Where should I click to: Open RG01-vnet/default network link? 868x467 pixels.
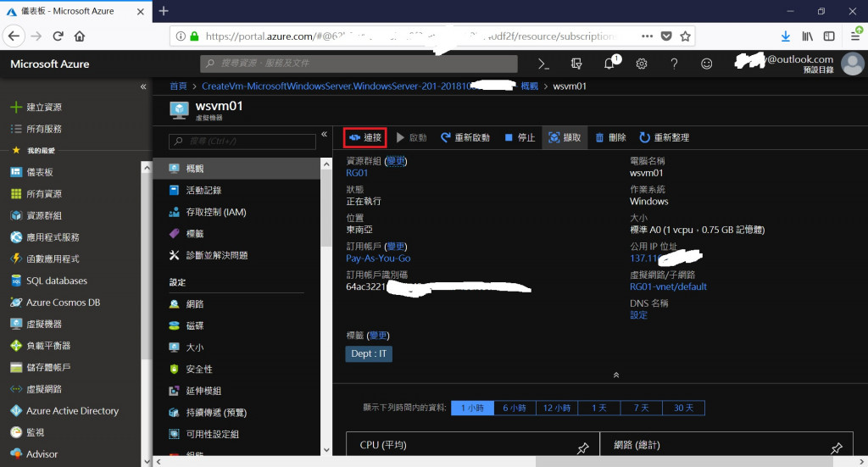pyautogui.click(x=668, y=286)
